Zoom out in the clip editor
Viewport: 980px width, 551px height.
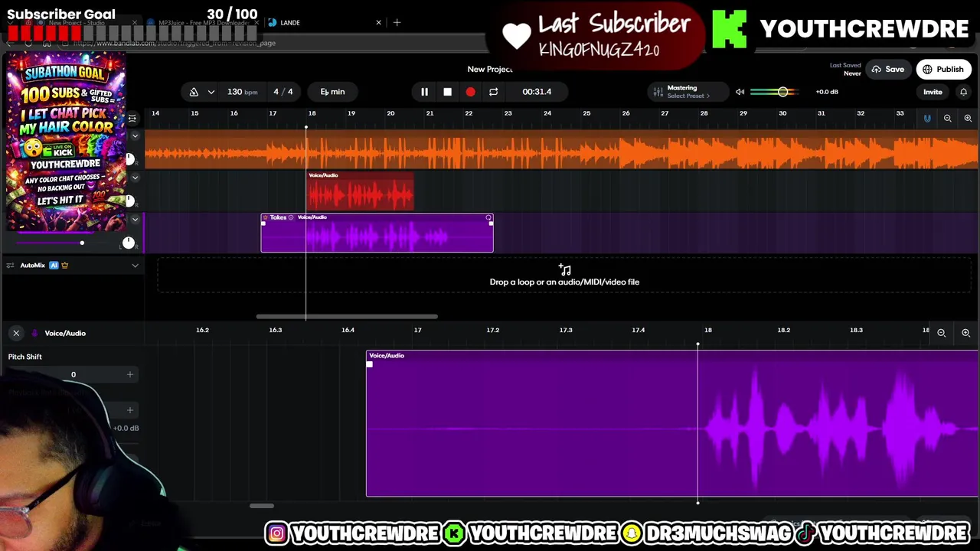(x=942, y=333)
